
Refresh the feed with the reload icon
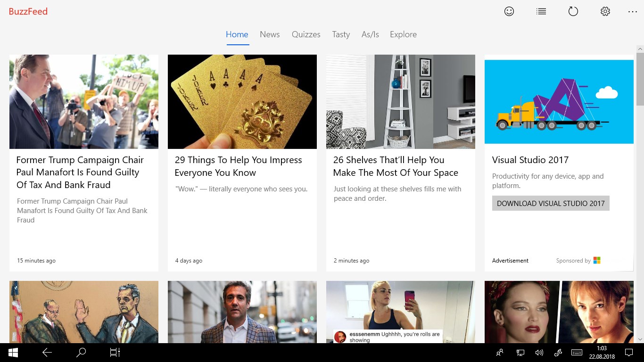[573, 11]
